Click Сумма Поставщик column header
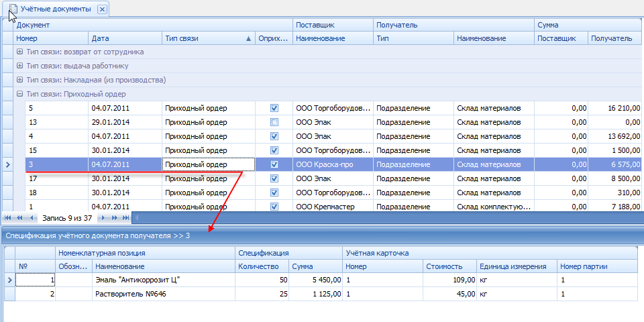The image size is (644, 322). [x=561, y=39]
